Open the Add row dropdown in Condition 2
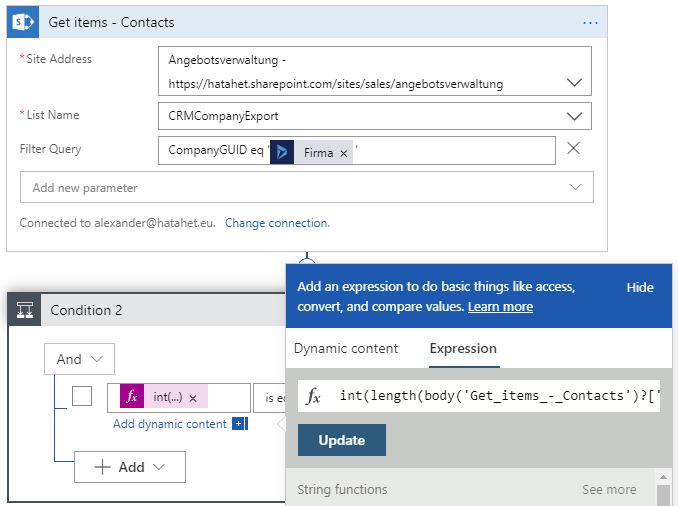Screen dimensions: 678x506 click(x=130, y=467)
